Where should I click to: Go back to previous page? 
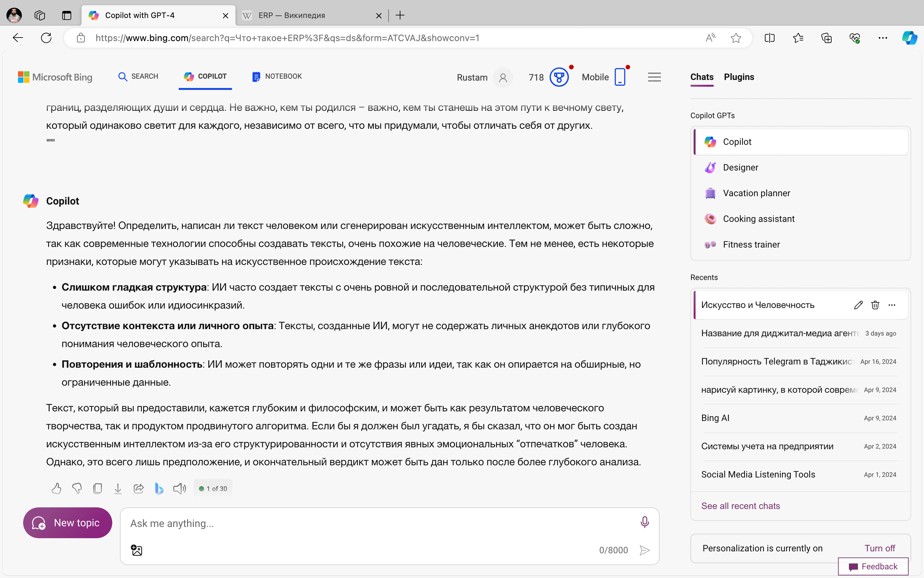pos(18,38)
